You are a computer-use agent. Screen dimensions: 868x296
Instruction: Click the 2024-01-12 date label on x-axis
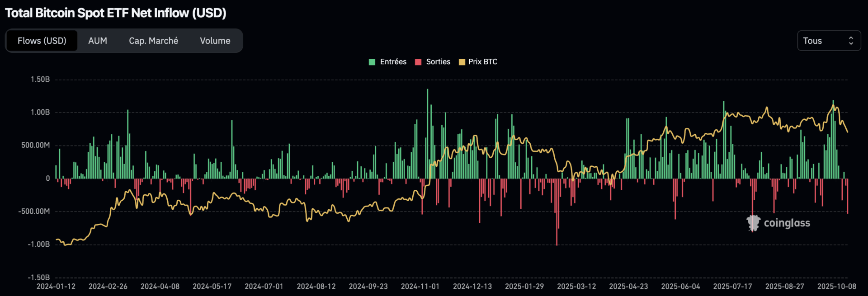pyautogui.click(x=56, y=287)
